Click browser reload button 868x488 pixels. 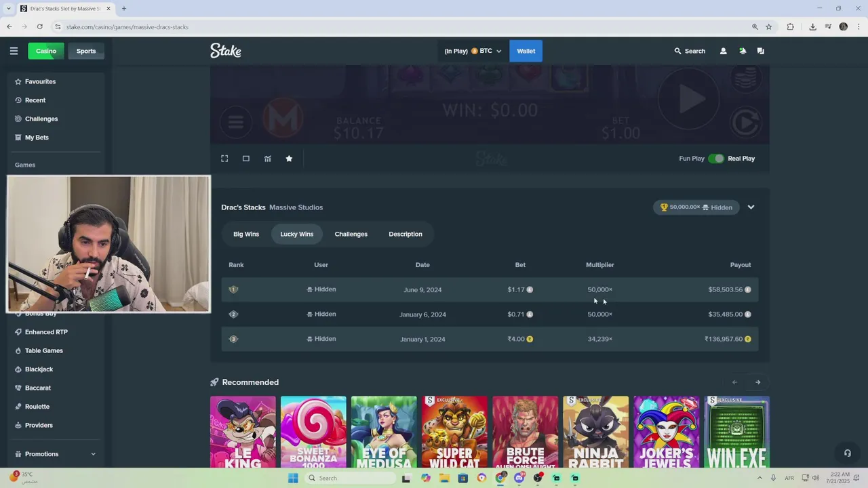point(40,26)
